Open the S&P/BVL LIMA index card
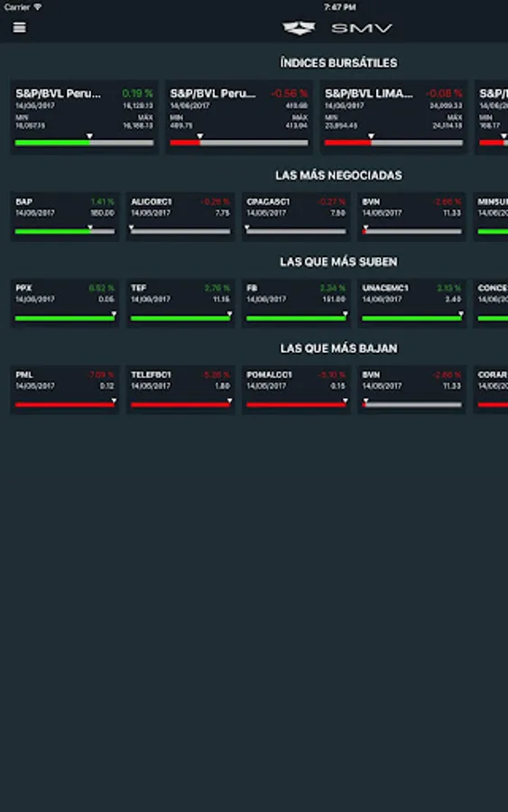Screen dimensions: 508x812 (x=393, y=117)
